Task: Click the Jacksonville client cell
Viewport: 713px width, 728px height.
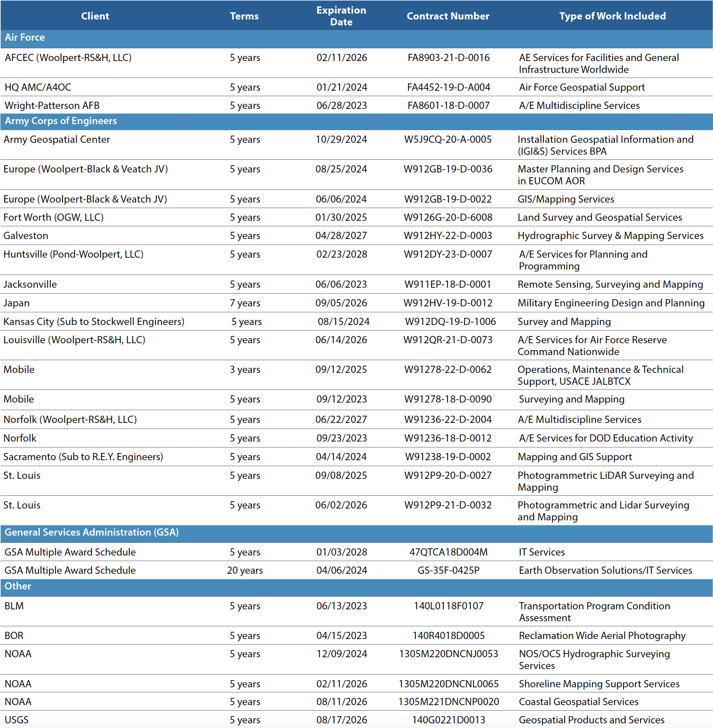Action: (x=30, y=284)
